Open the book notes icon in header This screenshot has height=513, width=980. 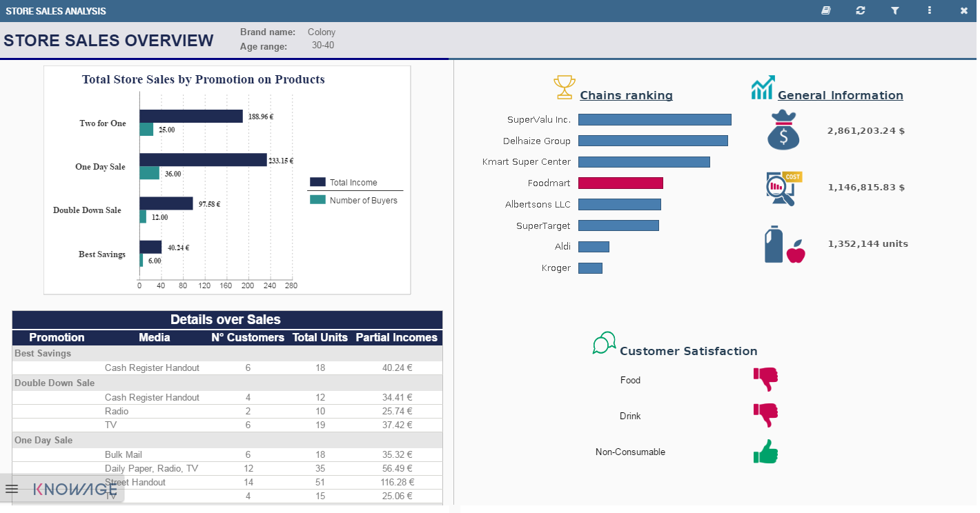[x=826, y=10]
